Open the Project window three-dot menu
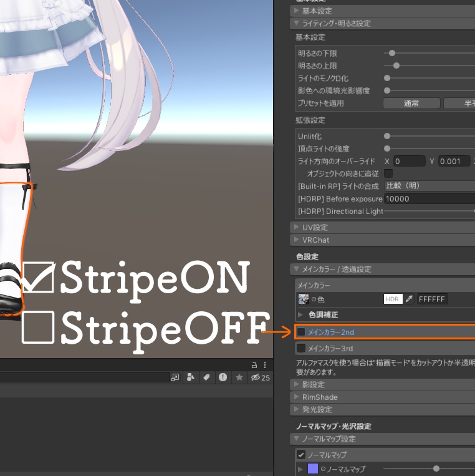The height and width of the screenshot is (476, 475). [265, 365]
